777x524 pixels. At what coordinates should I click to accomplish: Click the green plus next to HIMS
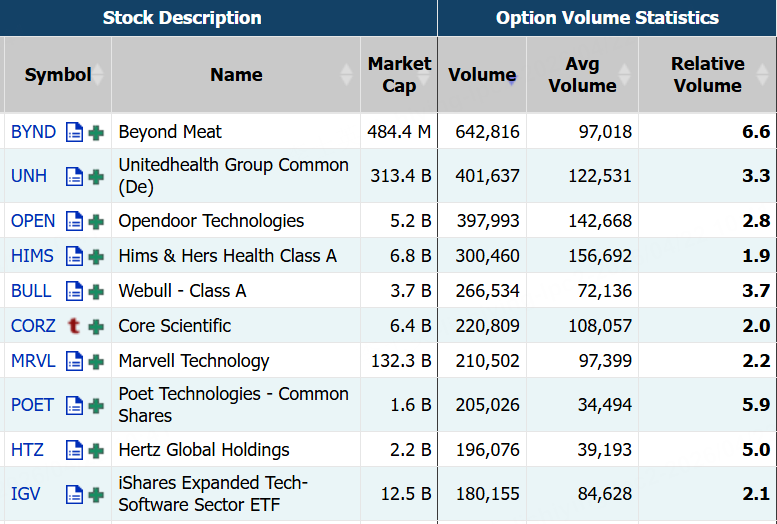click(x=96, y=256)
